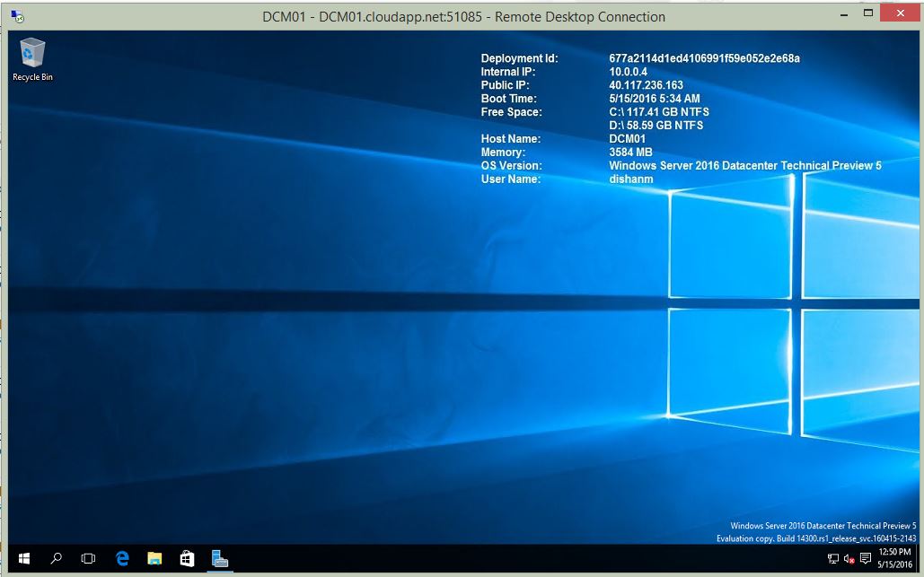Click OS Version value Windows Server 2016 Datacenter
Viewport: 924px width, 577px height.
pos(745,165)
